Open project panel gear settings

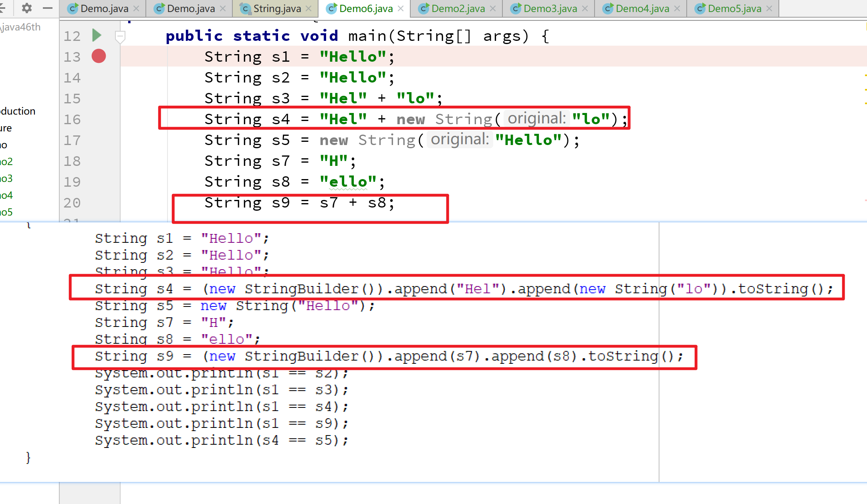pyautogui.click(x=26, y=8)
